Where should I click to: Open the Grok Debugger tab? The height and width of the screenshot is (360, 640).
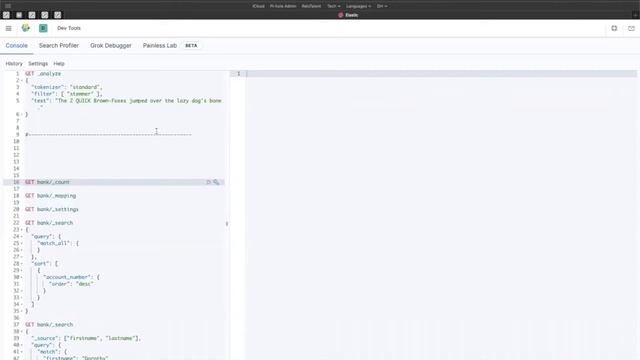[x=111, y=46]
